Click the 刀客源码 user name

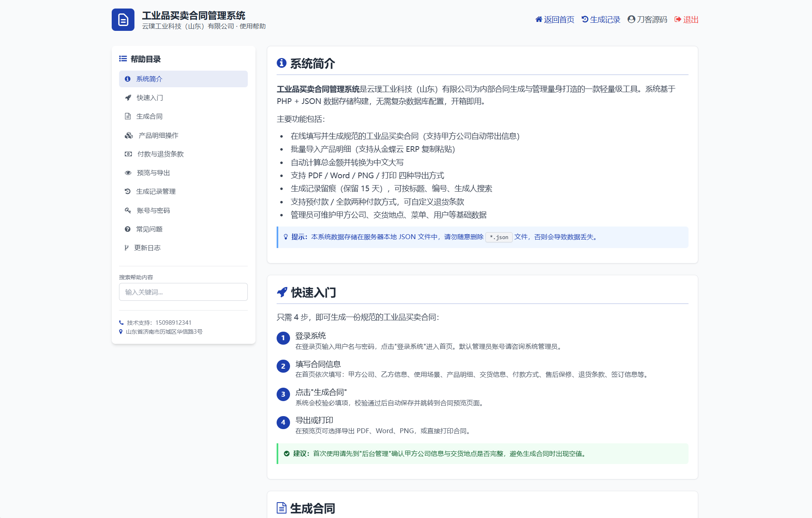pos(652,19)
